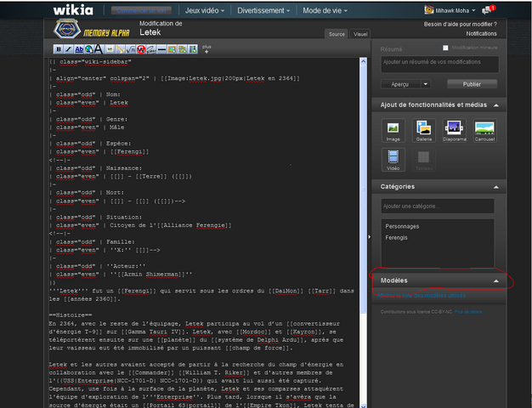Select the Ferengis category
The height and width of the screenshot is (408, 532).
[x=396, y=238]
